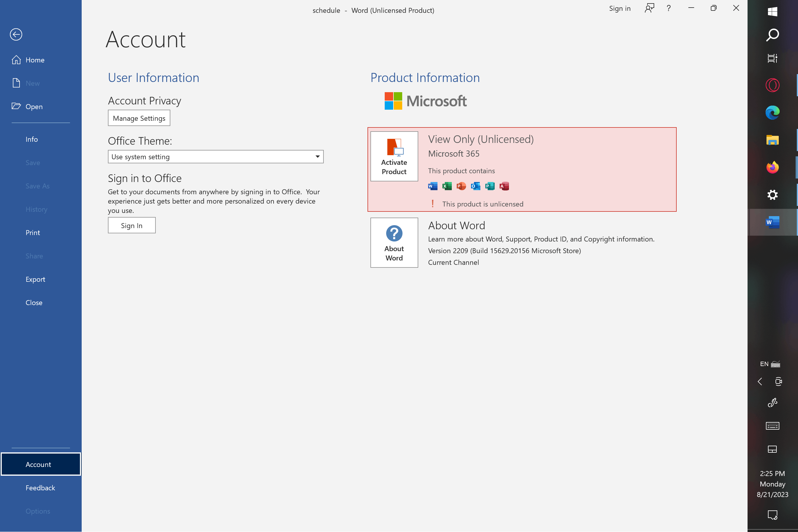
Task: Open the notifications action center icon
Action: [772, 515]
